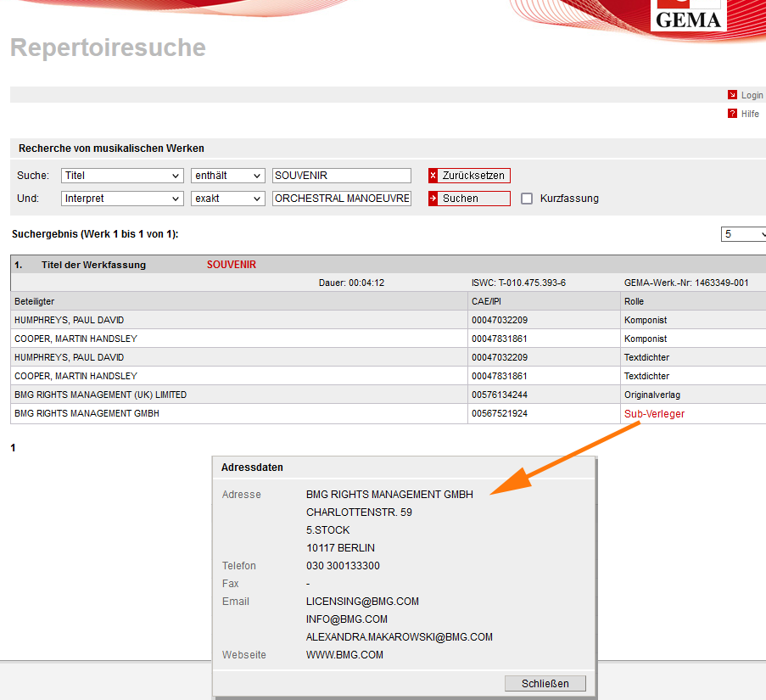Click BMG RIGHTS MANAGEMENT GMBH table entry
Viewport: 766px width, 700px height.
pos(87,413)
